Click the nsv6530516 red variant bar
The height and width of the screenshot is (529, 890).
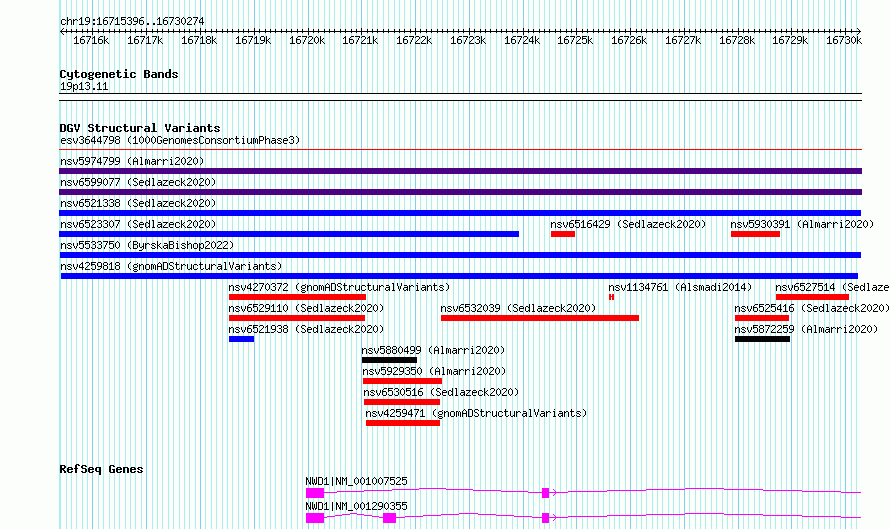[402, 402]
